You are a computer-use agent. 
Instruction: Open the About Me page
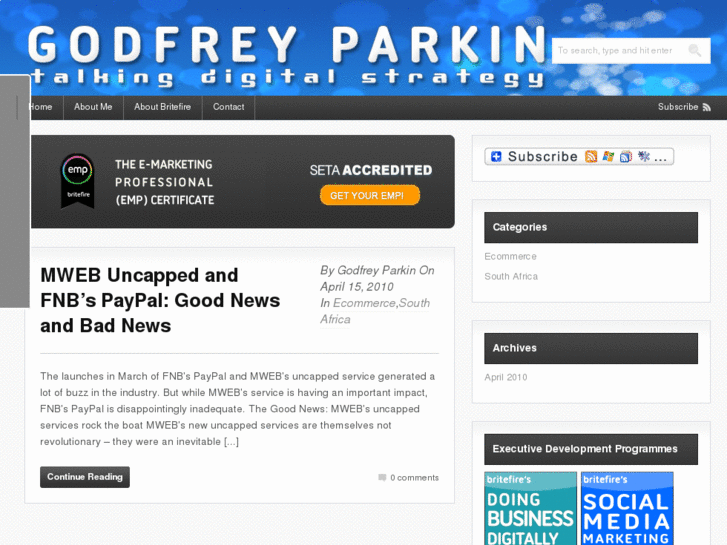(93, 107)
